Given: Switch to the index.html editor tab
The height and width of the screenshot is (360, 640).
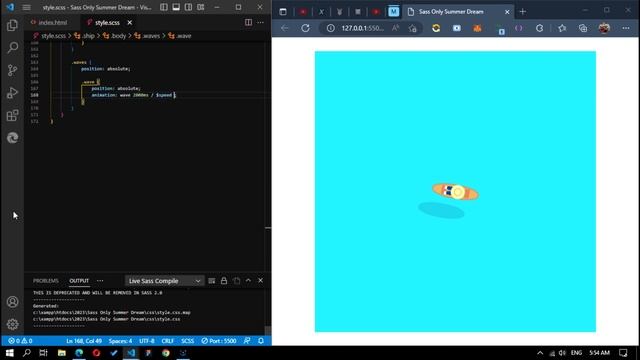Looking at the screenshot, I should pos(53,22).
